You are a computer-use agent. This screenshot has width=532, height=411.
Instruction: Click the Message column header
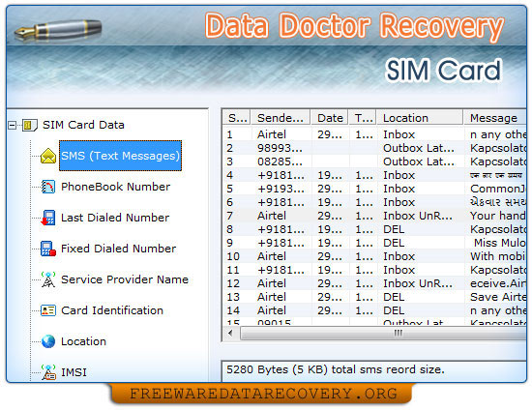[495, 118]
